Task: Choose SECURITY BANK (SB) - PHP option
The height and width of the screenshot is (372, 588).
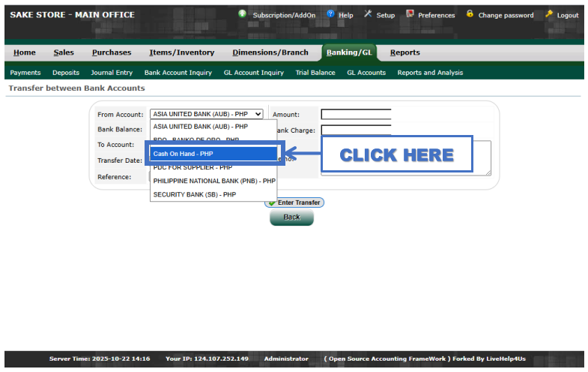Action: click(195, 194)
